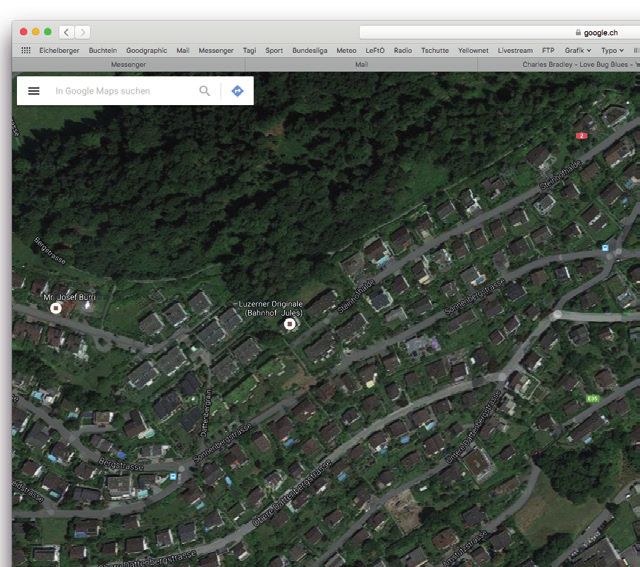Open the Bundesliga bookmark

pyautogui.click(x=309, y=50)
